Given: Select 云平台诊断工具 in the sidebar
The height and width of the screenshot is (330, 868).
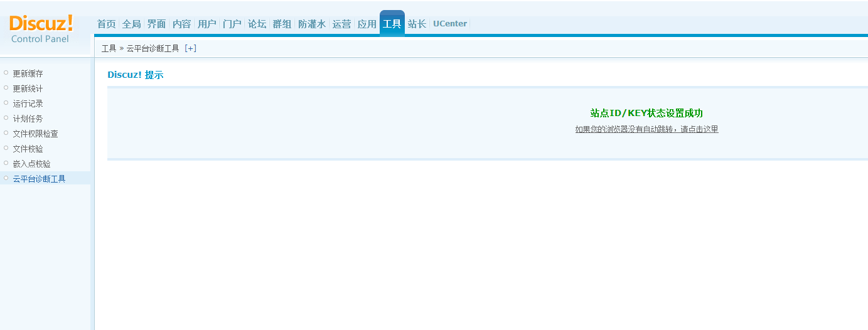Looking at the screenshot, I should tap(40, 179).
